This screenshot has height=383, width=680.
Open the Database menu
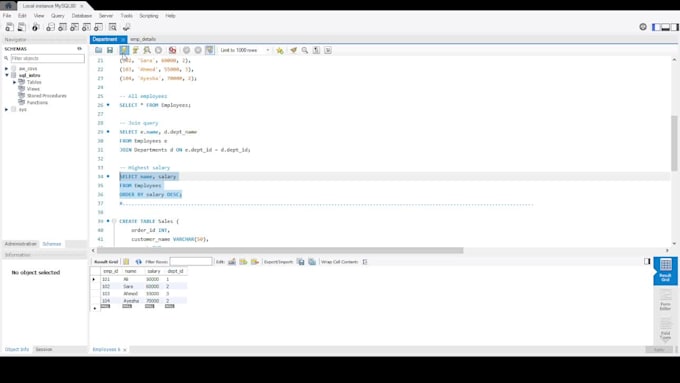82,16
